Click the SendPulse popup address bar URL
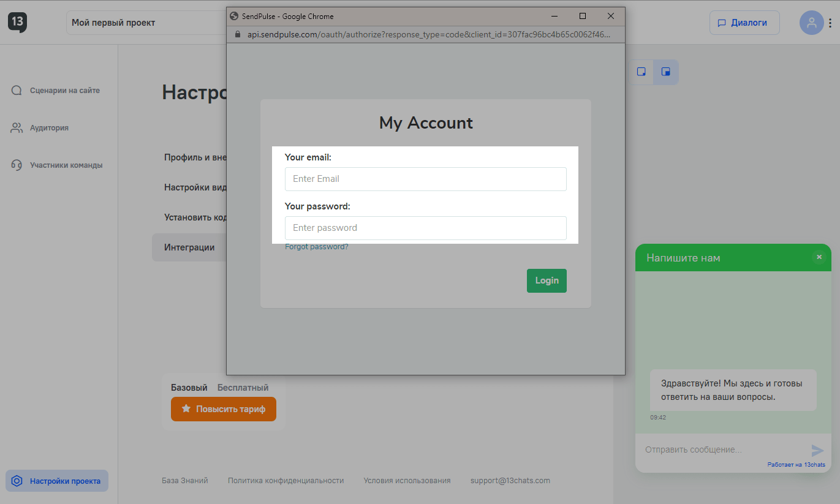Screen dimensions: 840x504 [429, 34]
